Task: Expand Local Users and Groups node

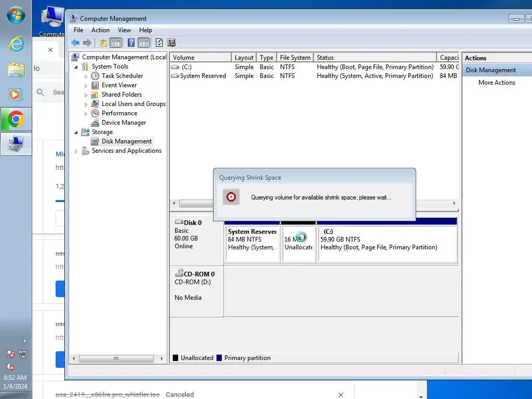Action: point(86,104)
